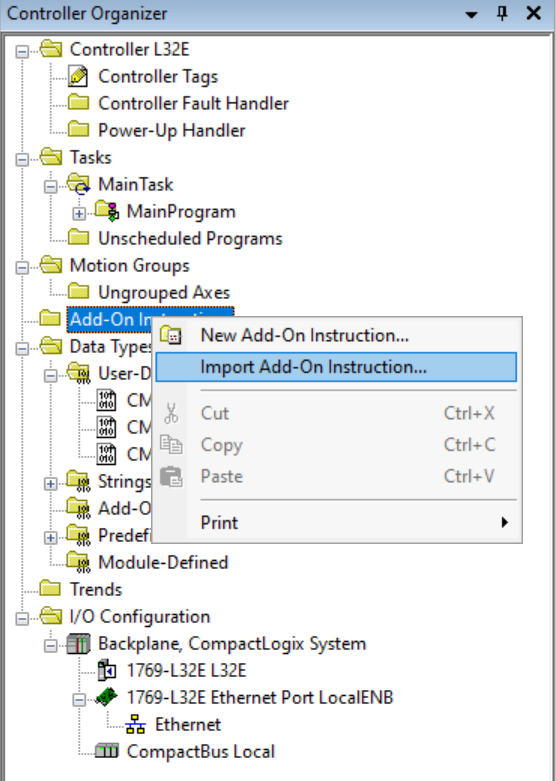Select the CompactBus Local icon
The height and width of the screenshot is (781, 556).
(x=107, y=751)
